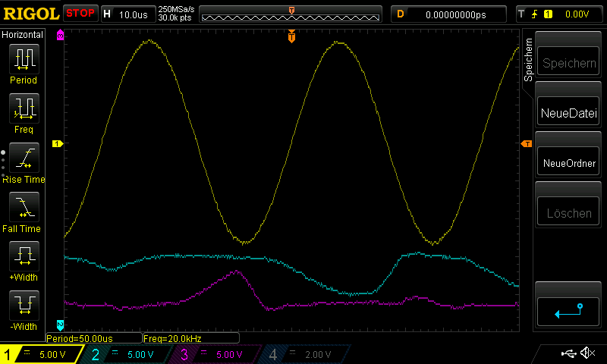This screenshot has width=607, height=364.
Task: Click the H timebase label
Action: pos(107,14)
